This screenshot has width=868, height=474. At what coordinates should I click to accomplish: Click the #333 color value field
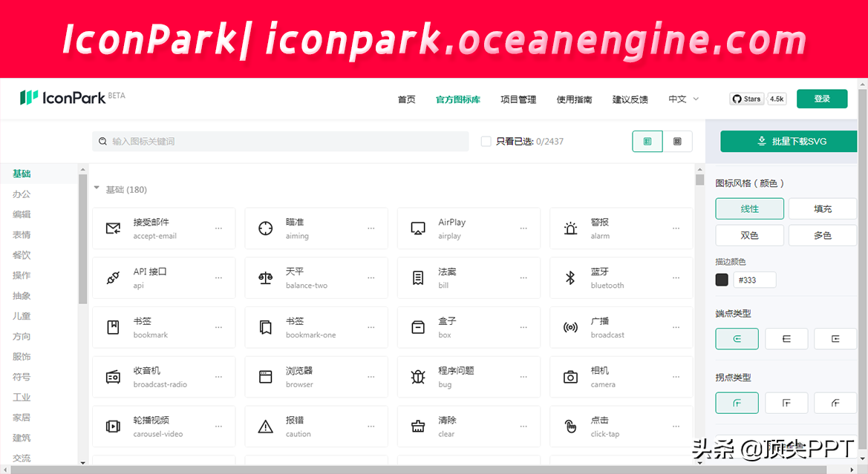[754, 280]
